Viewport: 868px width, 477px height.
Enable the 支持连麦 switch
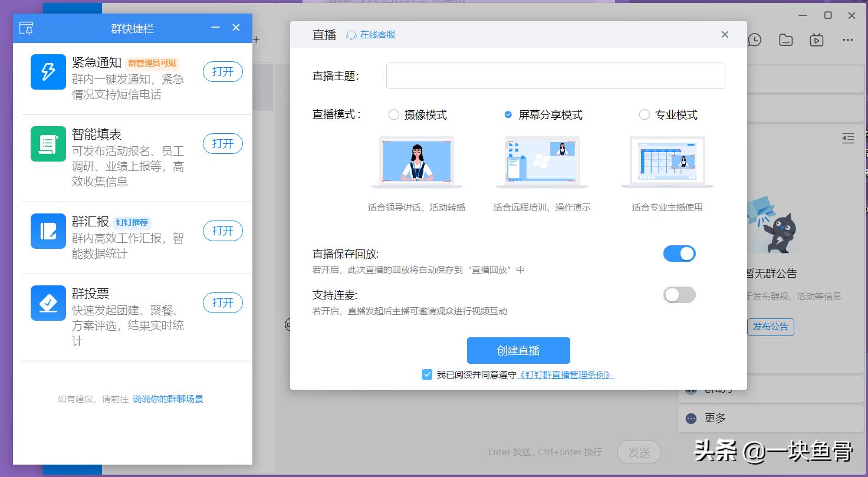tap(679, 295)
